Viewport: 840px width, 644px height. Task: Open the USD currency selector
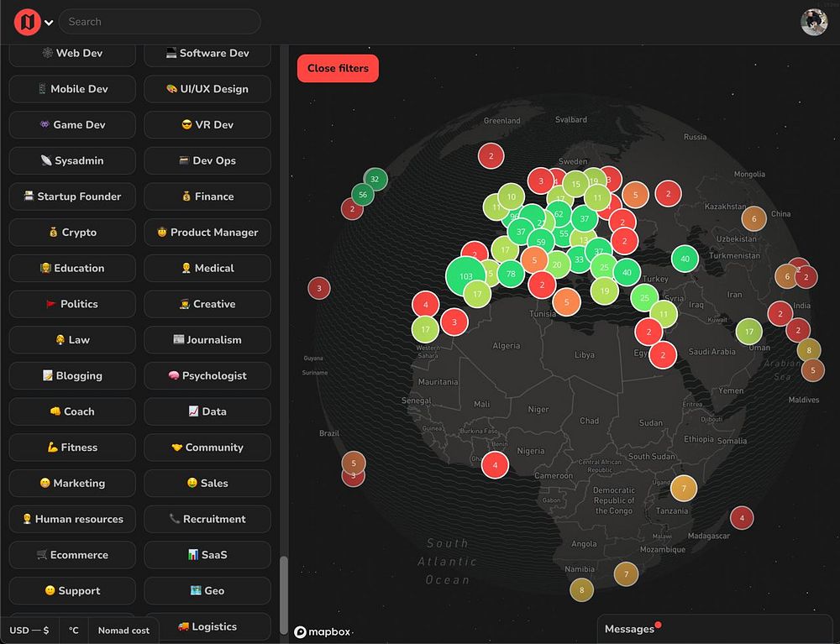click(29, 630)
